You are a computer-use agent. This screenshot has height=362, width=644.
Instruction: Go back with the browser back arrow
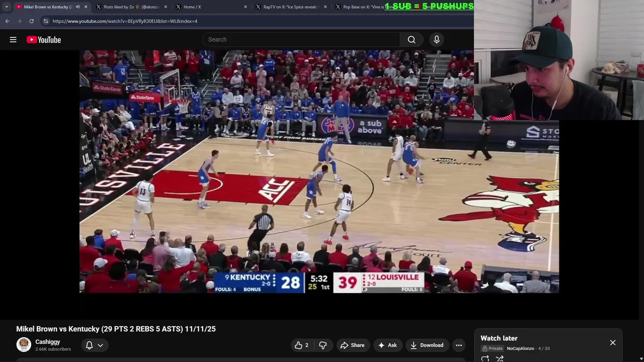(7, 21)
